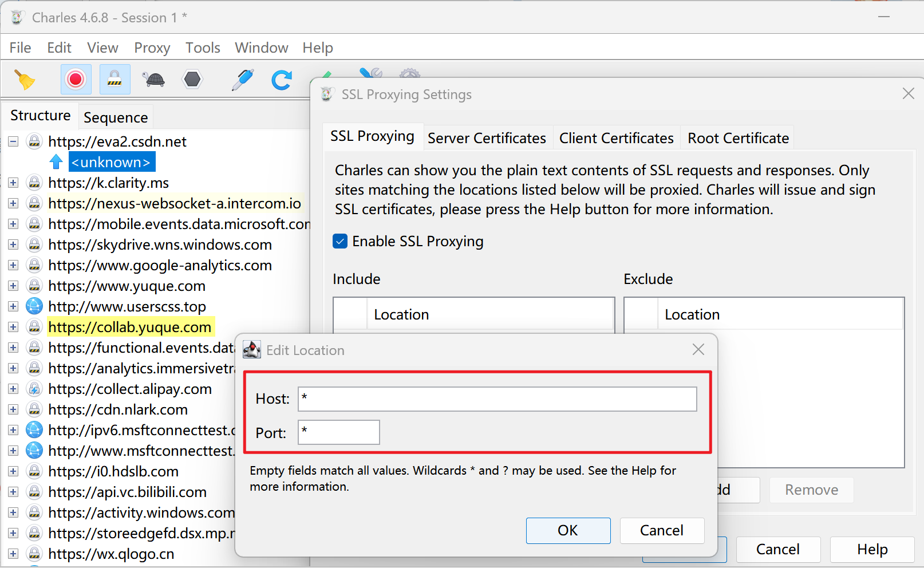Click padlock icon beside eva2.csdn.net

click(x=34, y=141)
